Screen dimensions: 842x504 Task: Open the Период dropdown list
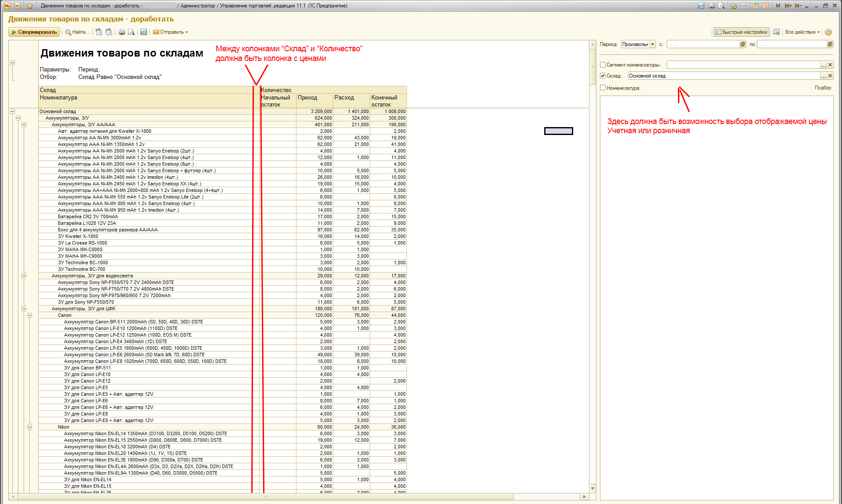tap(653, 44)
